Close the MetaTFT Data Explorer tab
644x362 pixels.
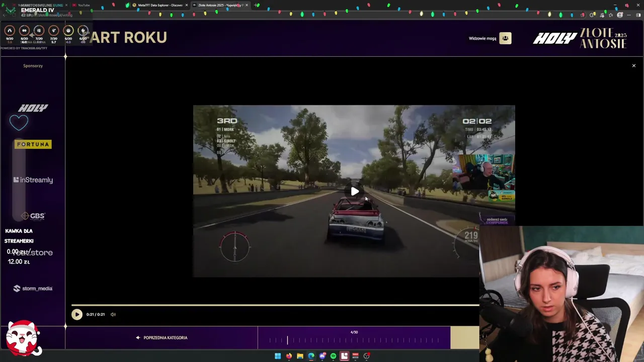pos(187,5)
